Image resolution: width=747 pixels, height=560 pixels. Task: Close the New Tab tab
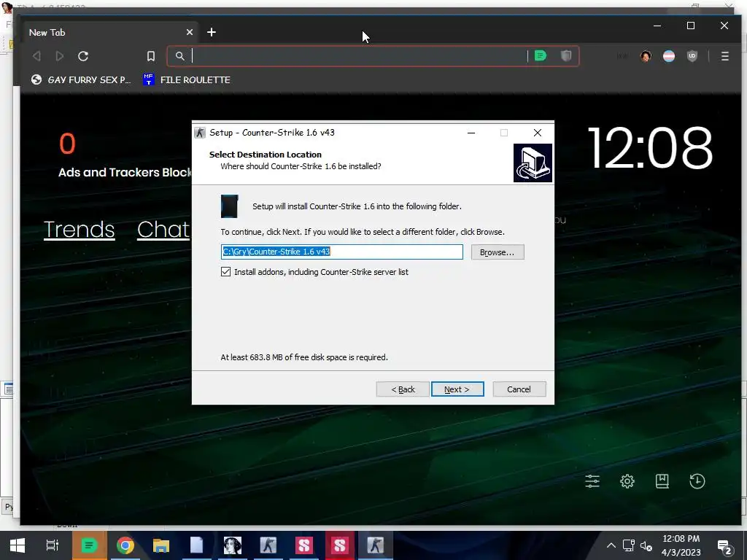pos(190,32)
